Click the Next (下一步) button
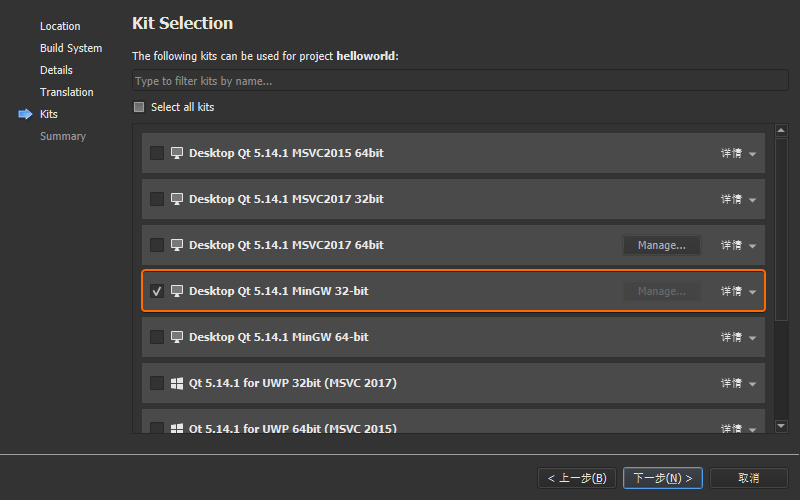The height and width of the screenshot is (500, 800). [x=663, y=478]
